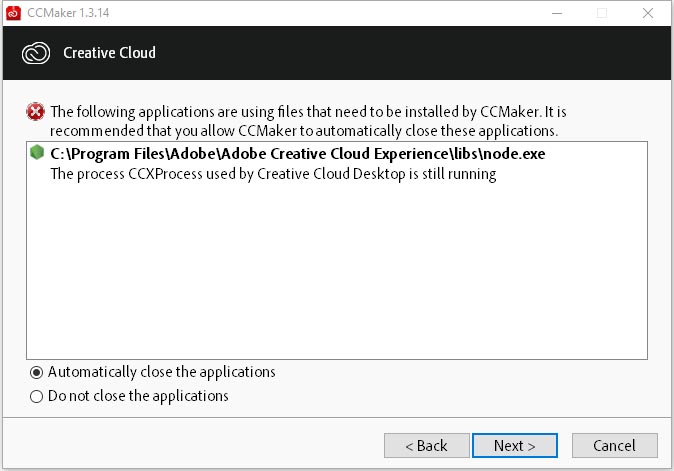Cancel the installation
Screen dimensions: 674x471
click(x=614, y=445)
